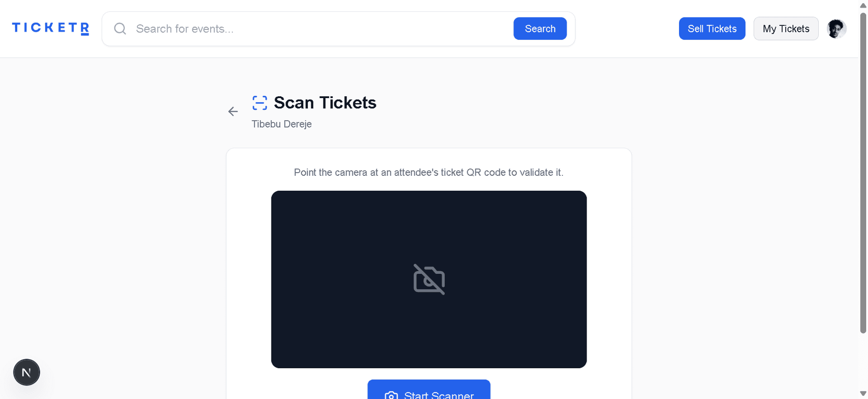Click the camera-disabled icon in the preview area
This screenshot has height=399, width=868.
(429, 279)
